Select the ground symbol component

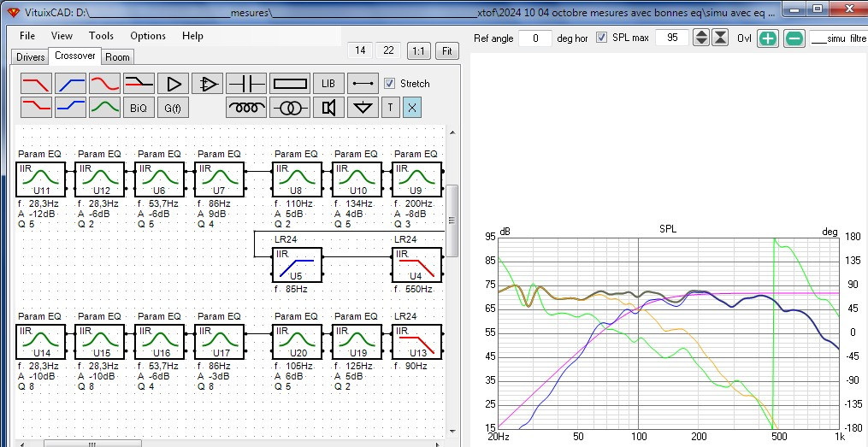[x=363, y=108]
